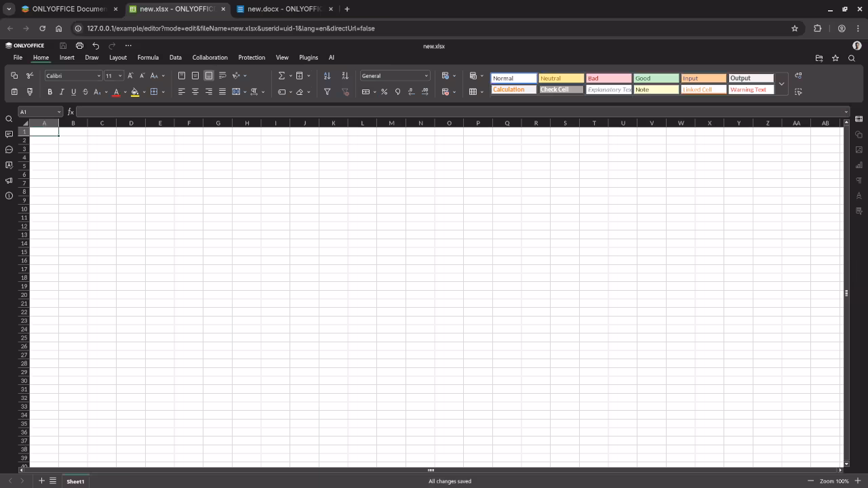
Task: Expand the cell styles gallery chevron
Action: pos(781,83)
